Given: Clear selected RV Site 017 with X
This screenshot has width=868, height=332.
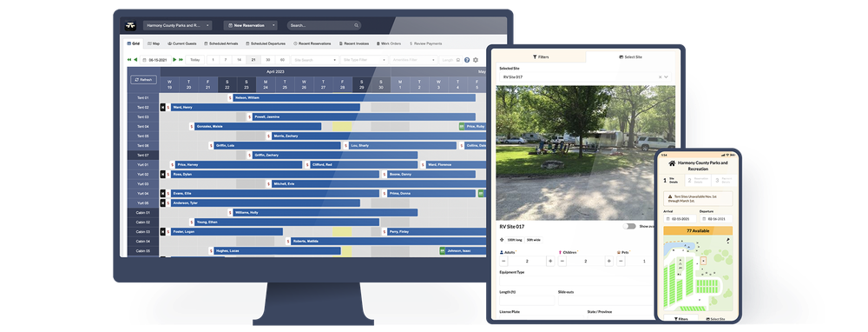Looking at the screenshot, I should click(660, 77).
